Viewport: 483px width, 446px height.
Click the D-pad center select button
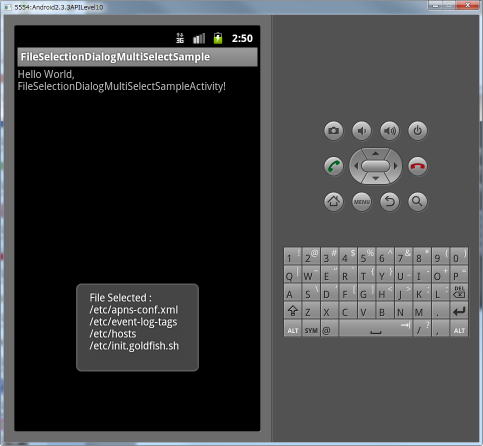(x=375, y=166)
